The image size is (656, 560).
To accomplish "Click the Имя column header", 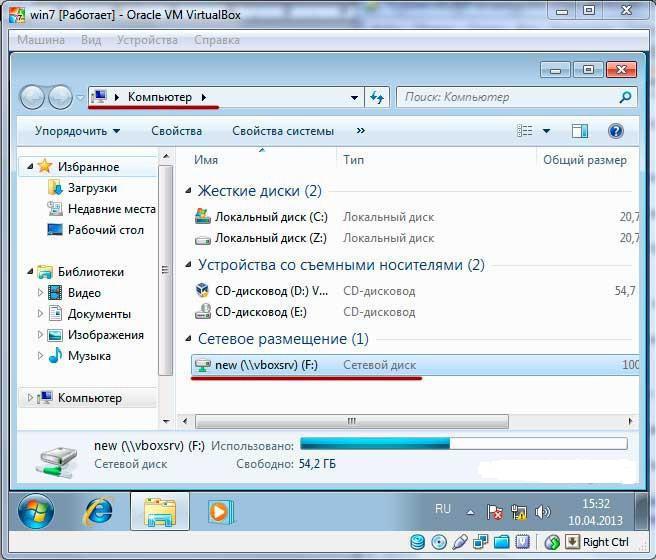I will pyautogui.click(x=205, y=160).
